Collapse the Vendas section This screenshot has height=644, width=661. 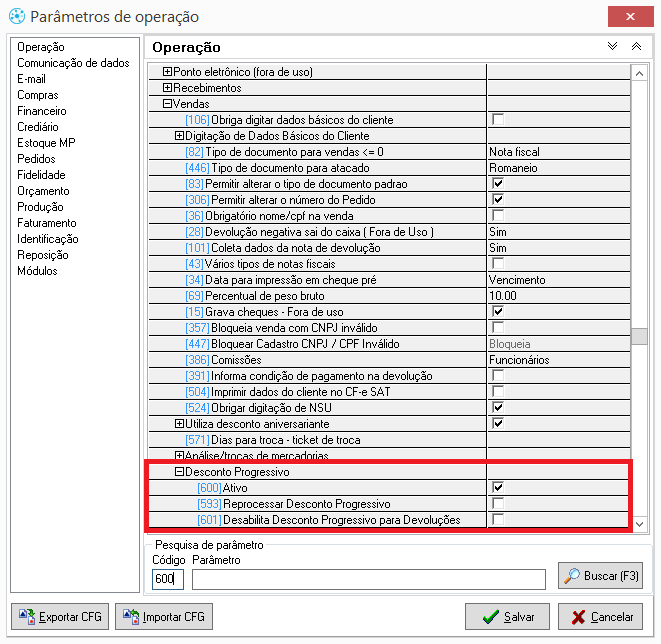pos(168,104)
